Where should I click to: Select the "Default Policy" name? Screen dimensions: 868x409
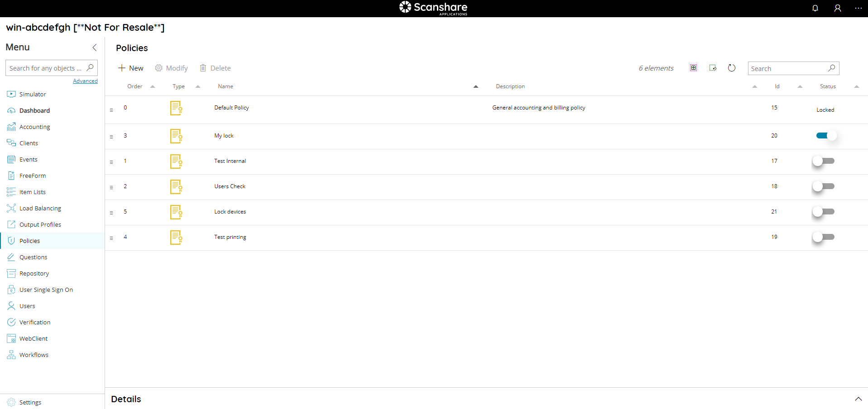231,108
